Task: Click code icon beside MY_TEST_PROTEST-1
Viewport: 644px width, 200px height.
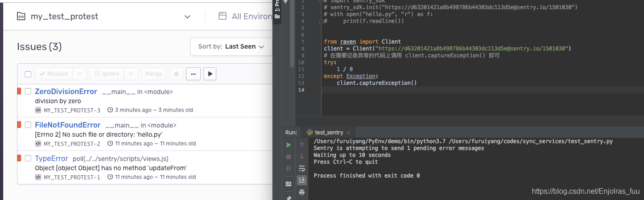Action: pos(38,177)
